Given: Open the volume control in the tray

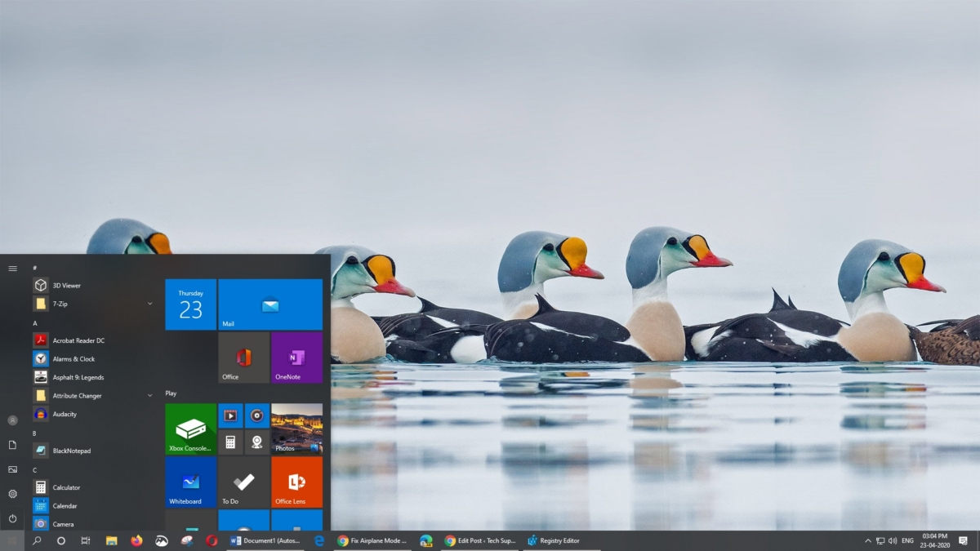Looking at the screenshot, I should coord(892,540).
